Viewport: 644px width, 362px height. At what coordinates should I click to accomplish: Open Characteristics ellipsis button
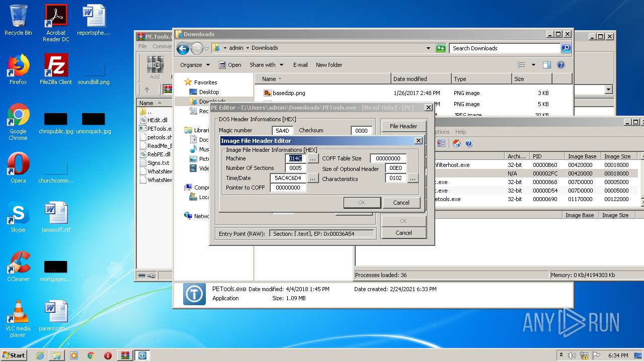[413, 178]
